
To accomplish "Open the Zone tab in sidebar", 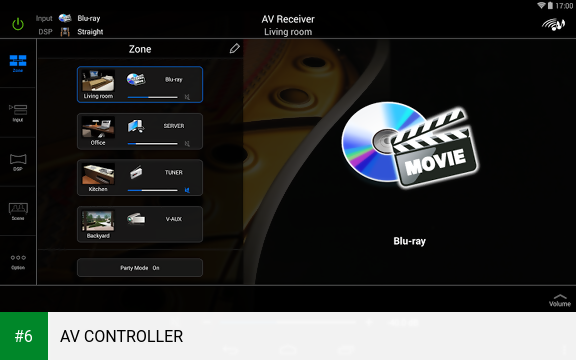I will click(x=18, y=63).
